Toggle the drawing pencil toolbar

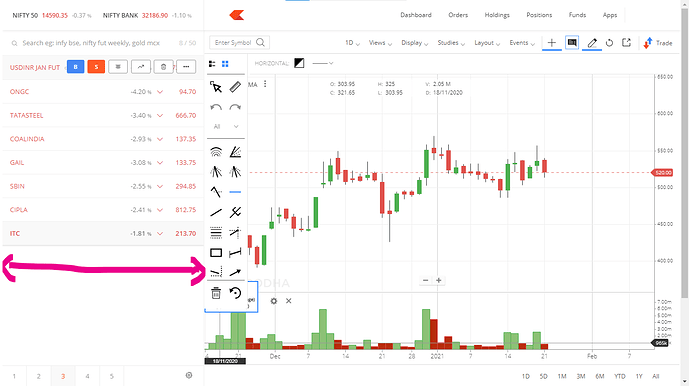click(x=592, y=43)
